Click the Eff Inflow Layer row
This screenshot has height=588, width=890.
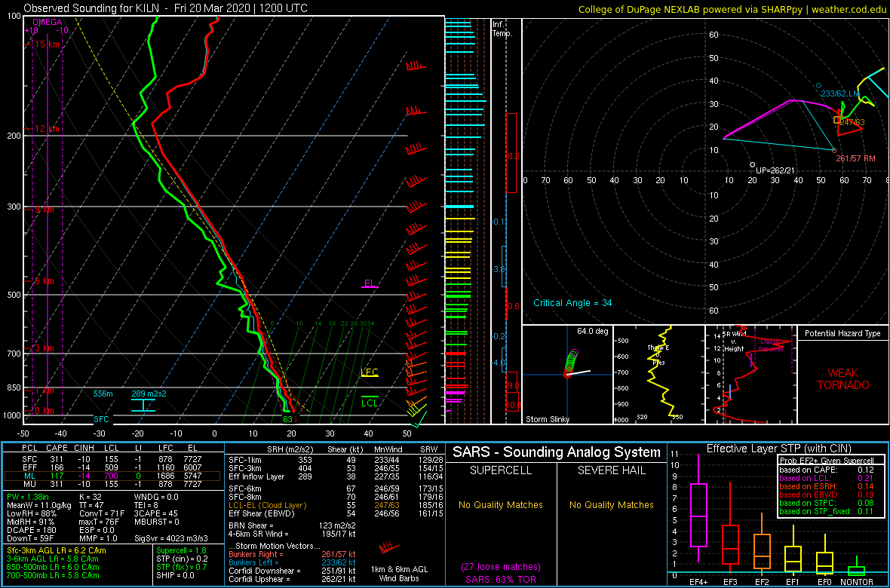coord(335,476)
